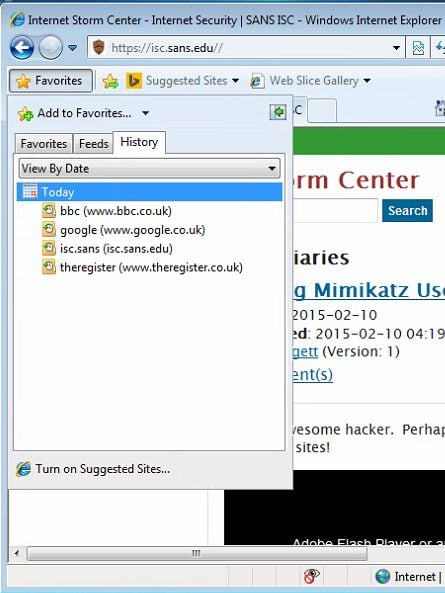Click the greyed Forward navigation button
This screenshot has width=445, height=593.
pyautogui.click(x=51, y=48)
